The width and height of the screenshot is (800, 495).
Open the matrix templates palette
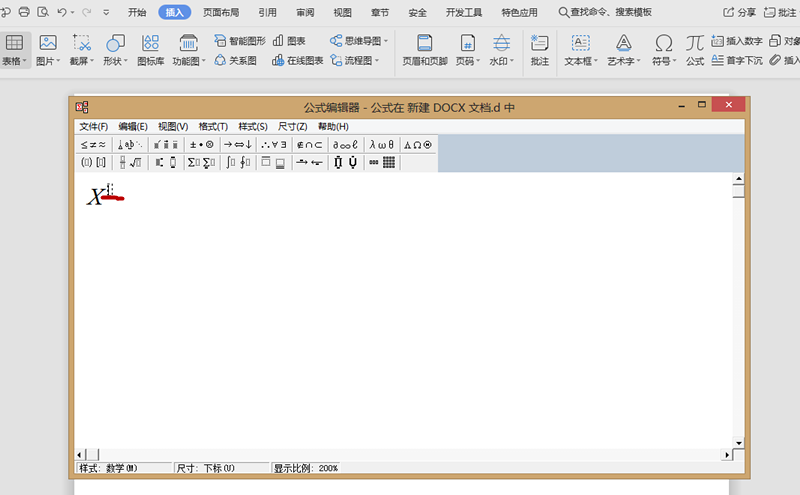click(382, 163)
